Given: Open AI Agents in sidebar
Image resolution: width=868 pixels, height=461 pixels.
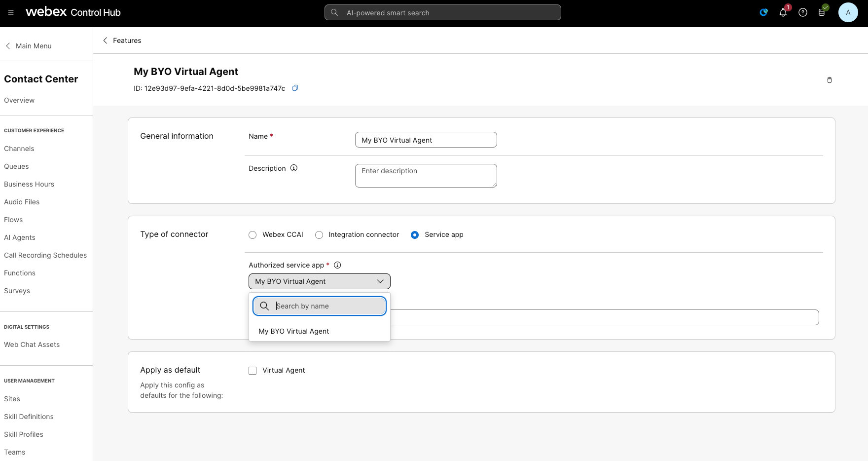Looking at the screenshot, I should click(x=20, y=237).
